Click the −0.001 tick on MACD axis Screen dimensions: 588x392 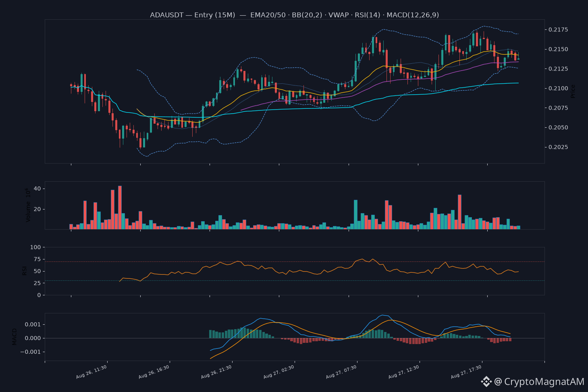30,352
